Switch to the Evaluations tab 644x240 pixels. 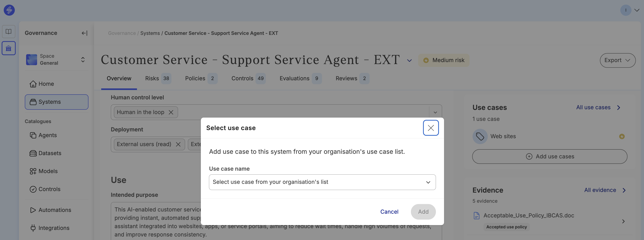tap(300, 78)
